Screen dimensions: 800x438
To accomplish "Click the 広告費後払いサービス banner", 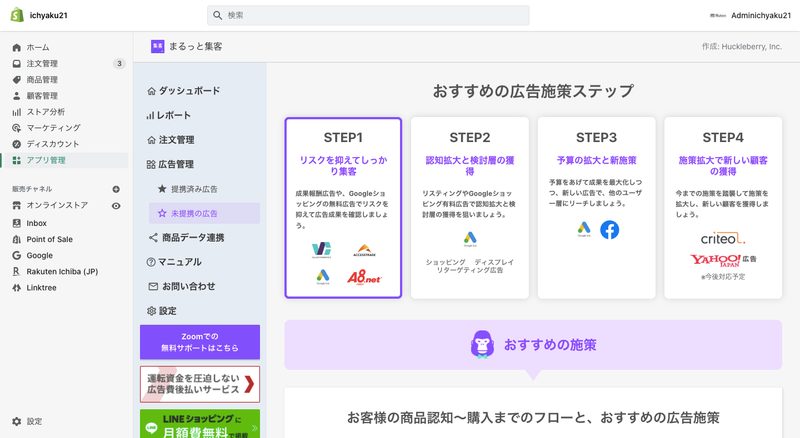I will (x=200, y=384).
